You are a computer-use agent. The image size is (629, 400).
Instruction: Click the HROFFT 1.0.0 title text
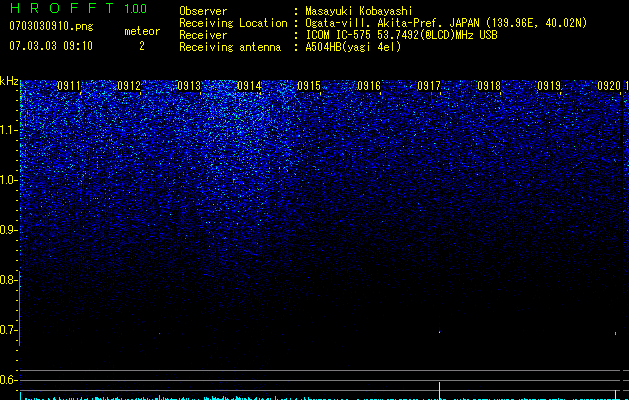coord(78,8)
